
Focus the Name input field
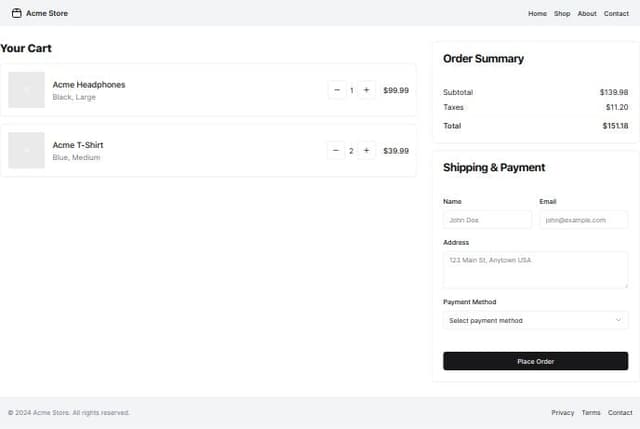tap(487, 220)
